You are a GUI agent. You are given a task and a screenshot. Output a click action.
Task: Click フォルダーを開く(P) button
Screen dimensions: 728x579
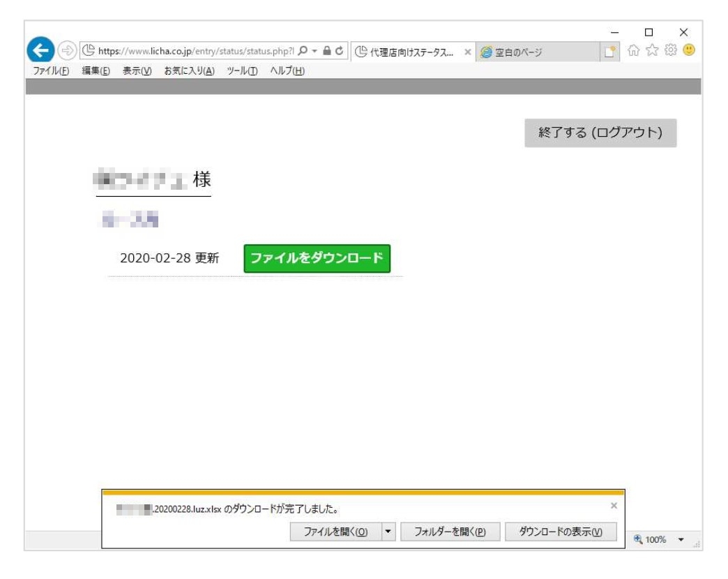coord(450,532)
